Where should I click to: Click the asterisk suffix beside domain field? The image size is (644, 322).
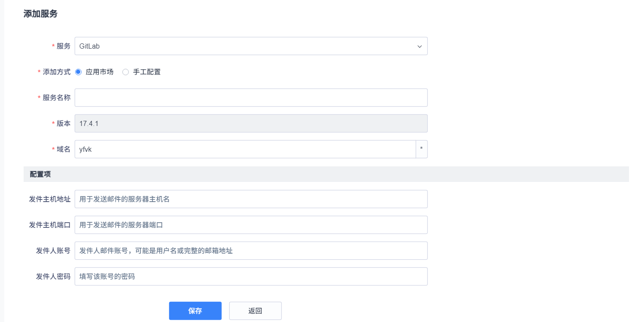coord(422,149)
